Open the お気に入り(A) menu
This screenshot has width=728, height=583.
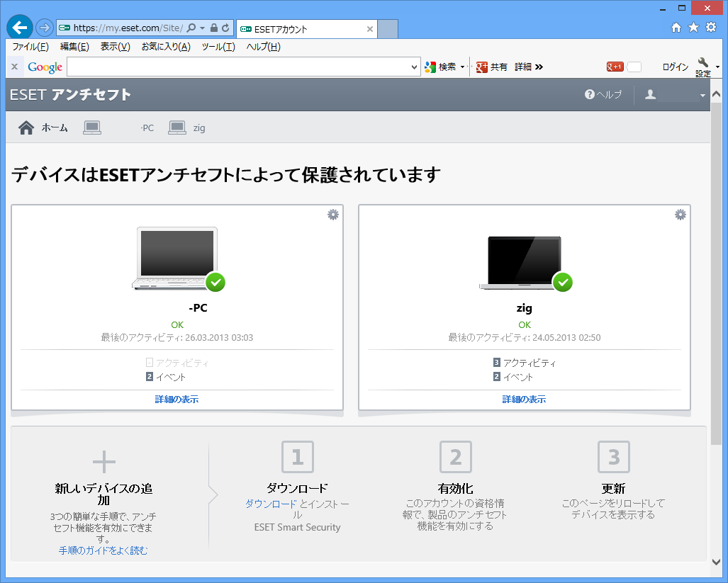(166, 47)
